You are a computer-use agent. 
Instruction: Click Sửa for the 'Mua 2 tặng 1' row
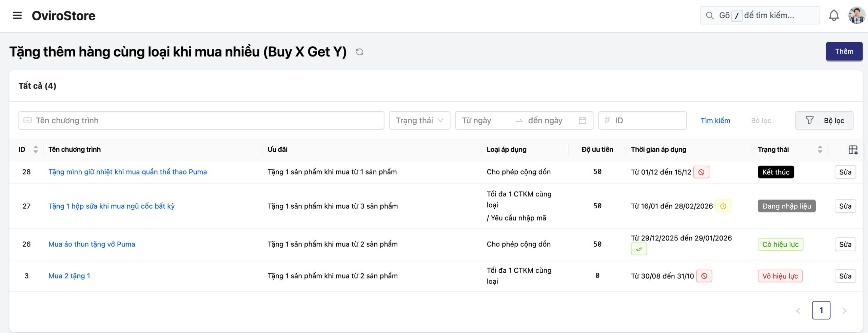845,276
